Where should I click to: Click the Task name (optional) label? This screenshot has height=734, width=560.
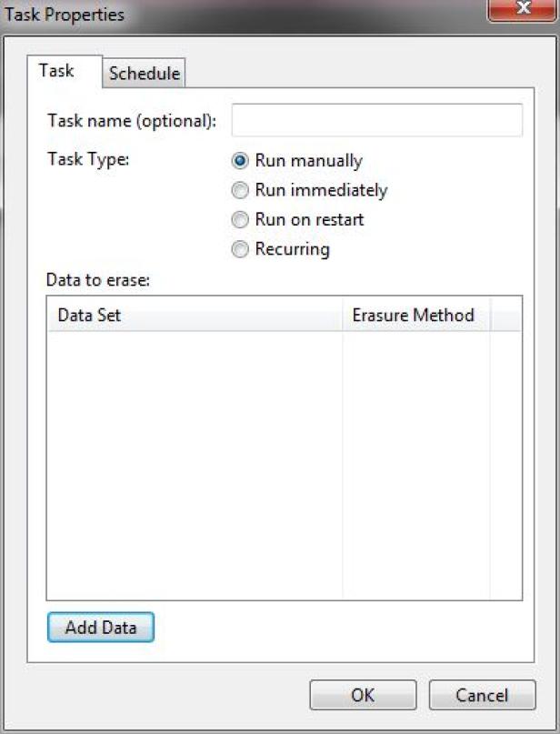point(132,121)
